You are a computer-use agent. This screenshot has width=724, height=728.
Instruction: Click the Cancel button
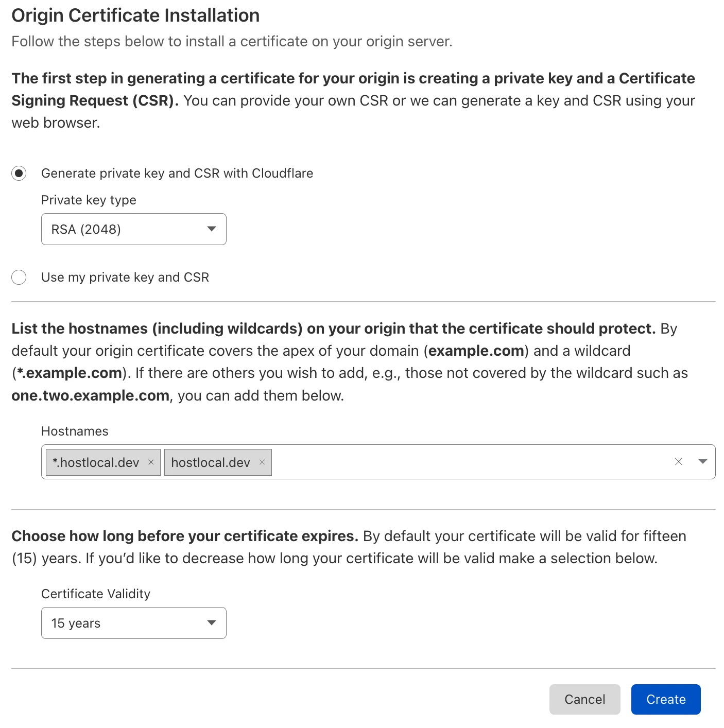[x=584, y=699]
